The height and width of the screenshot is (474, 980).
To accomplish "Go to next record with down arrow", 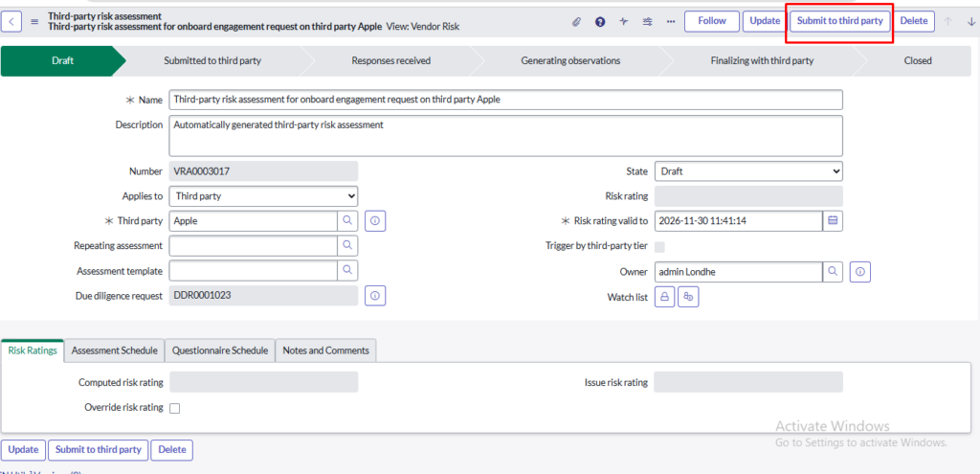I will click(971, 21).
